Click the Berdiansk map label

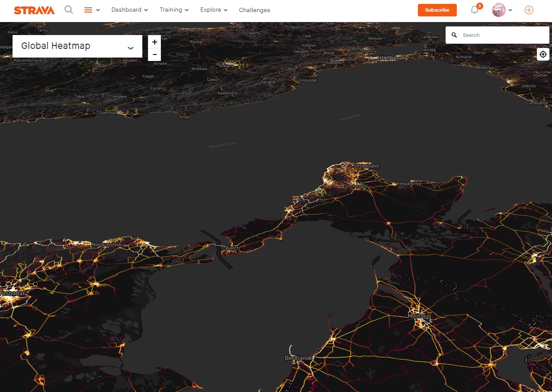[298, 358]
